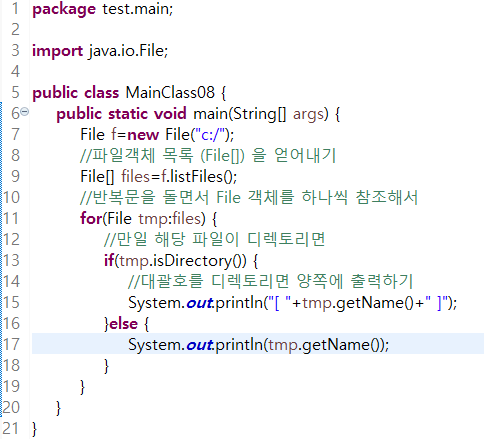Click line number 3 in the gutter
484x439 pixels.
click(x=15, y=51)
